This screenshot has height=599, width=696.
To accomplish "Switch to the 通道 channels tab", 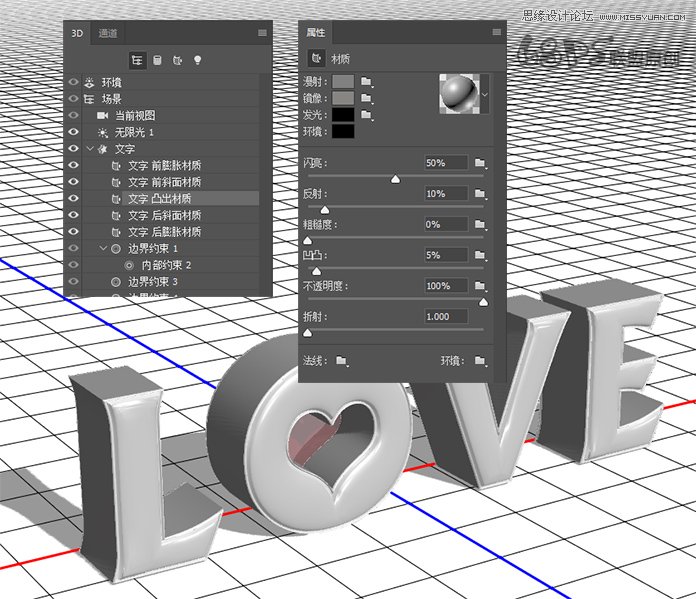I will pos(108,33).
